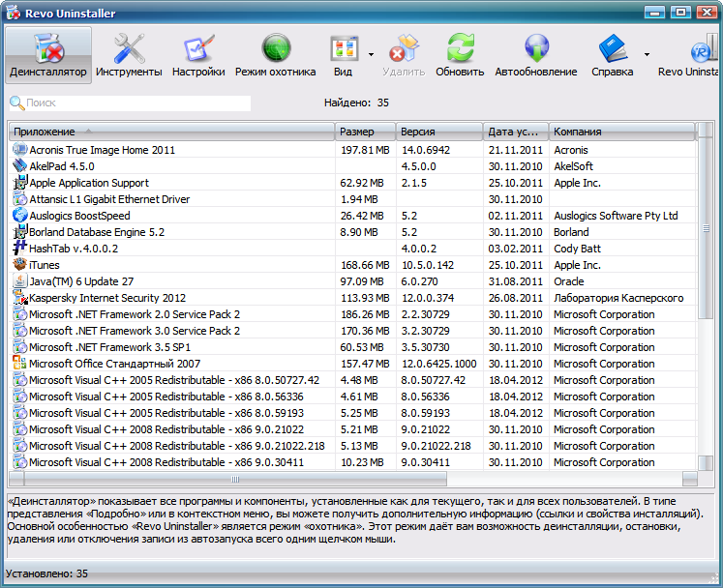Viewport: 723px width, 588px height.
Task: Open Автообновление globe icon
Action: coord(536,48)
